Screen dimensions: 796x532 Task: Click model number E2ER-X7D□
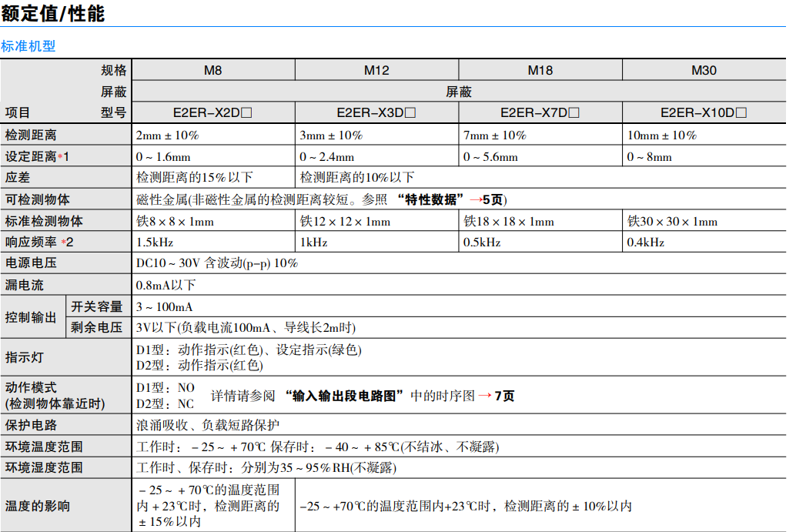(x=540, y=112)
